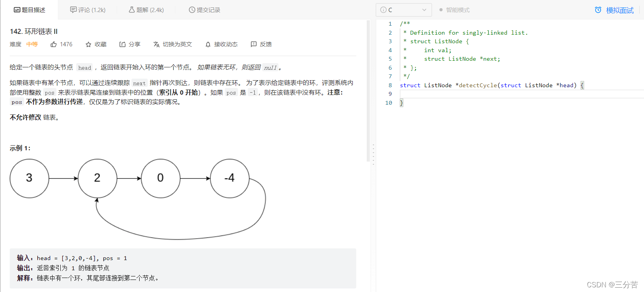Click the info icon in language selector

[383, 10]
